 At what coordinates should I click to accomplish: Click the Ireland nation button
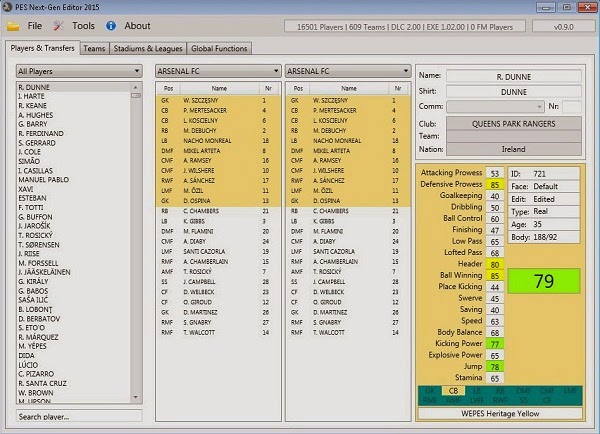(514, 149)
